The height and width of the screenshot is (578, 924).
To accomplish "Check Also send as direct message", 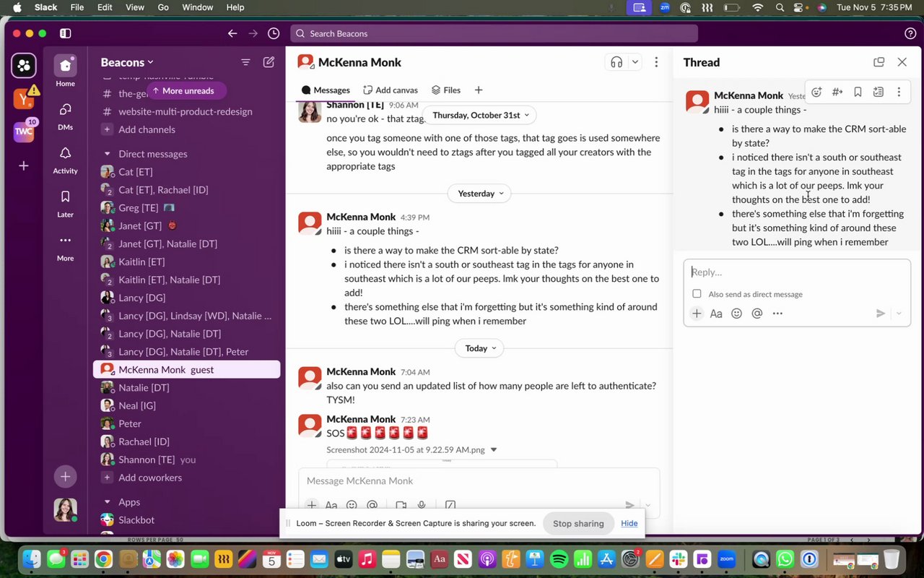I will click(697, 294).
